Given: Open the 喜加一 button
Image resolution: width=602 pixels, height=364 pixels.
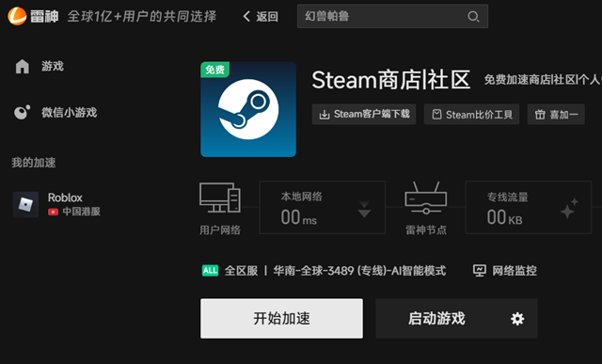Looking at the screenshot, I should (x=556, y=114).
